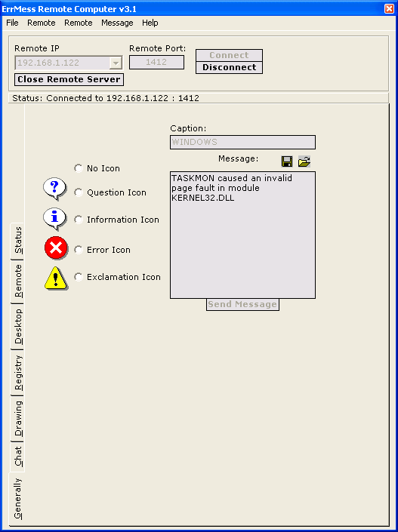
Task: Select the Question Icon radio button
Action: click(x=79, y=192)
